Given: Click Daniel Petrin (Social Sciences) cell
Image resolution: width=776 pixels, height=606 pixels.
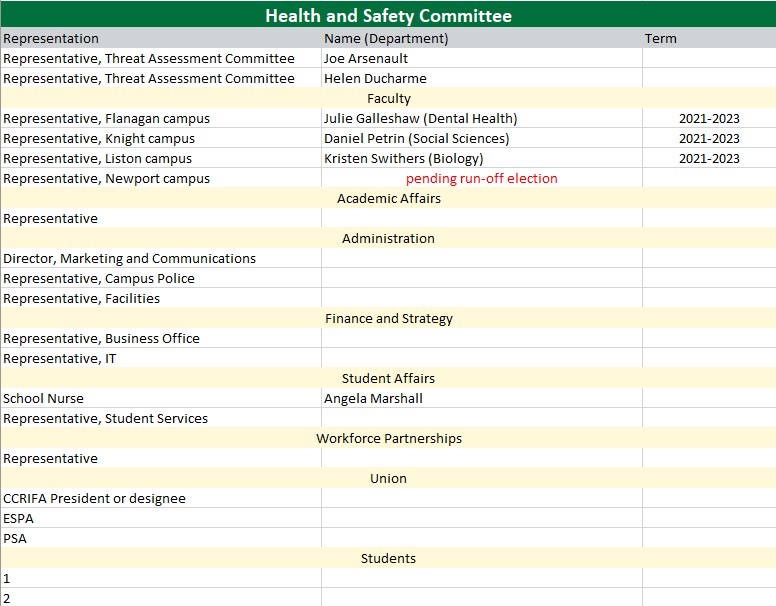Looking at the screenshot, I should (416, 138).
